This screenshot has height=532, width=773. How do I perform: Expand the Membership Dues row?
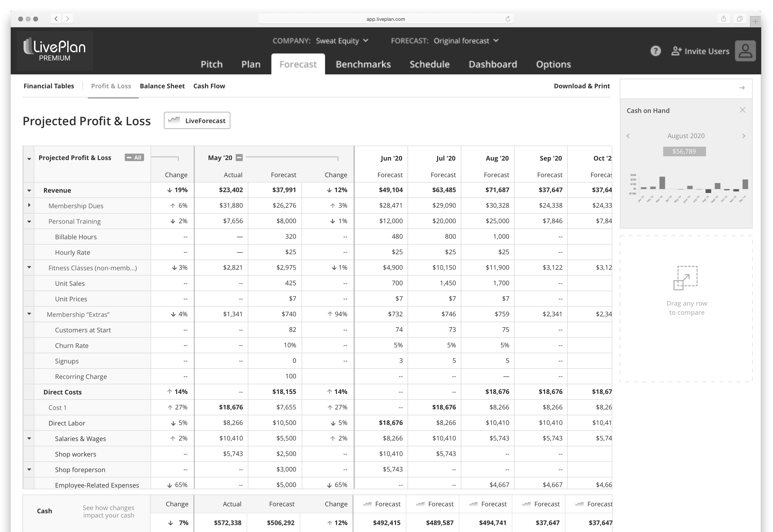pyautogui.click(x=29, y=205)
